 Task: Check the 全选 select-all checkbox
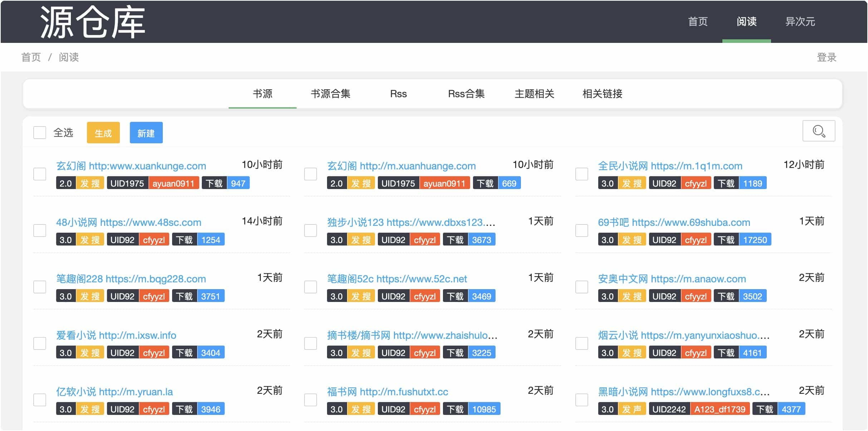point(40,133)
